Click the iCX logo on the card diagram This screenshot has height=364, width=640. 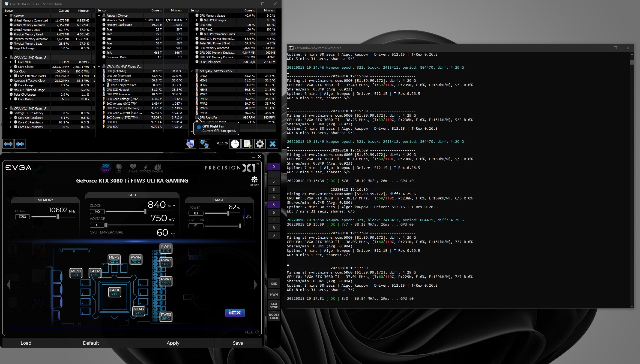point(235,313)
